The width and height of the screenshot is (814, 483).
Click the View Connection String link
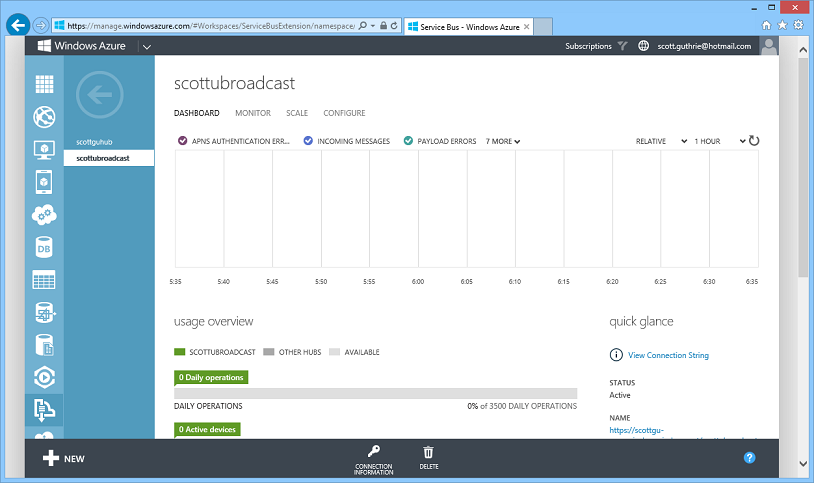click(x=668, y=355)
